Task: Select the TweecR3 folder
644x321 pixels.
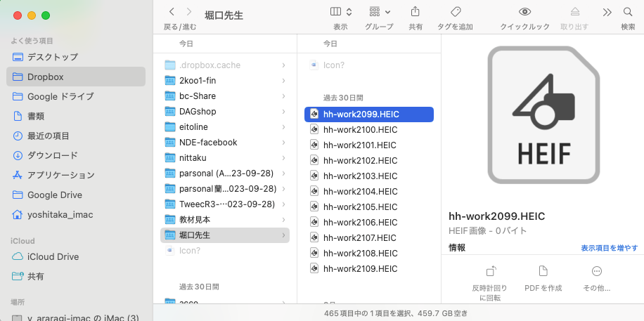Action: coord(225,204)
